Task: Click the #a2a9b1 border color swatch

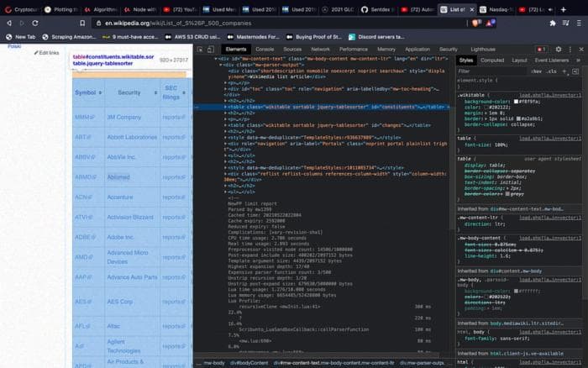Action: coord(518,118)
